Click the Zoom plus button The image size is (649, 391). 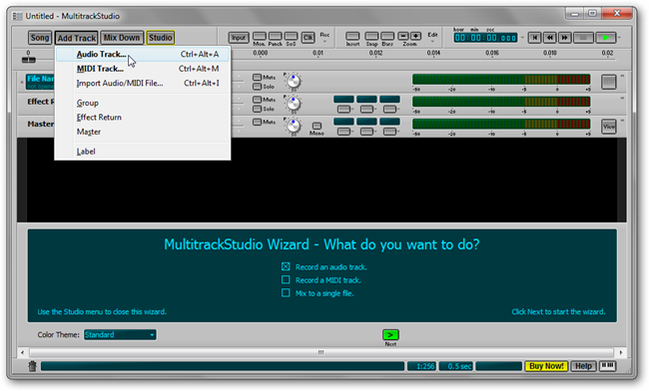416,36
